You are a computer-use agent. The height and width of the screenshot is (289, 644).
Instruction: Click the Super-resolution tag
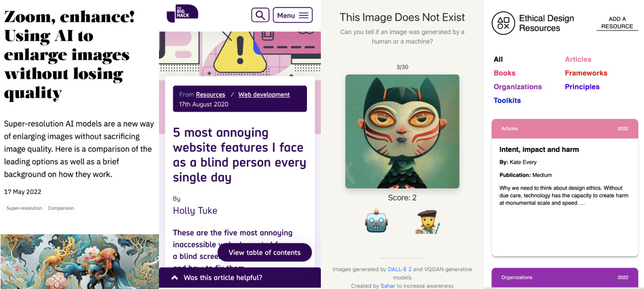pos(24,208)
